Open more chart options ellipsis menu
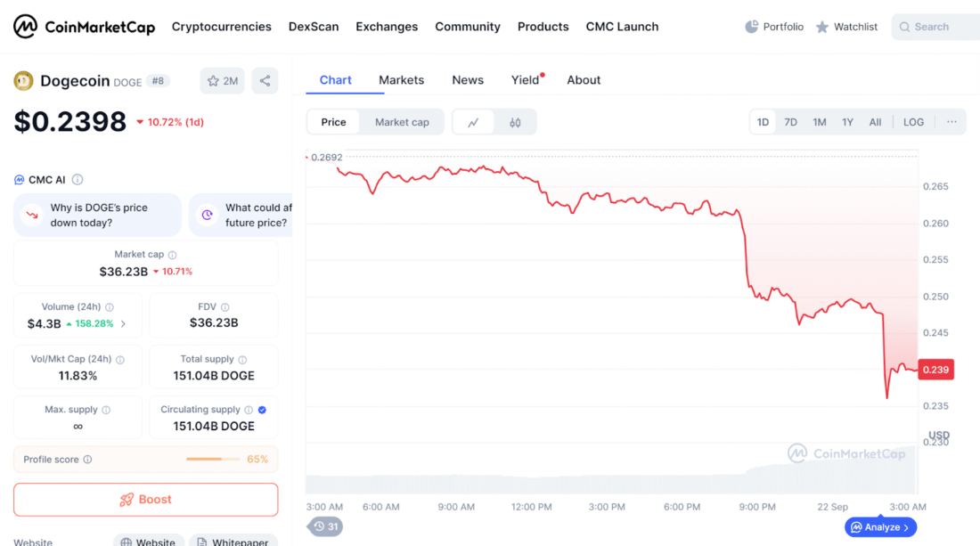The width and height of the screenshot is (980, 546). point(951,122)
